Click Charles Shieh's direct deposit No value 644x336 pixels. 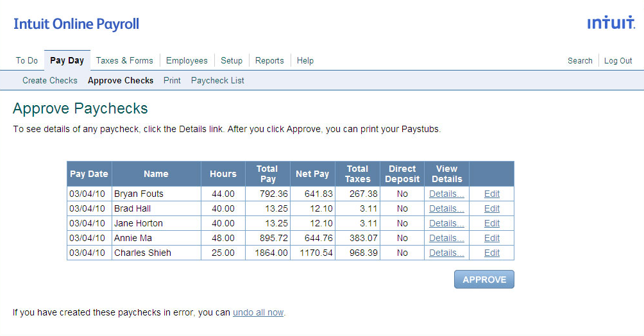click(x=402, y=253)
